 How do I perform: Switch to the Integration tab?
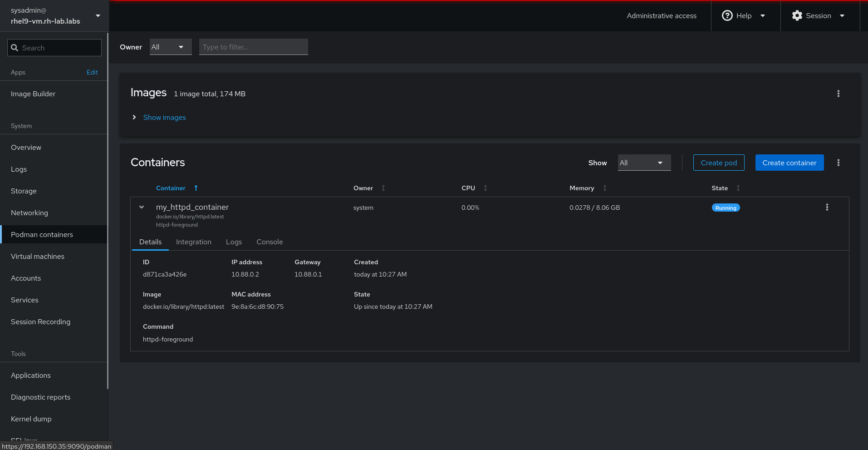[x=193, y=242]
